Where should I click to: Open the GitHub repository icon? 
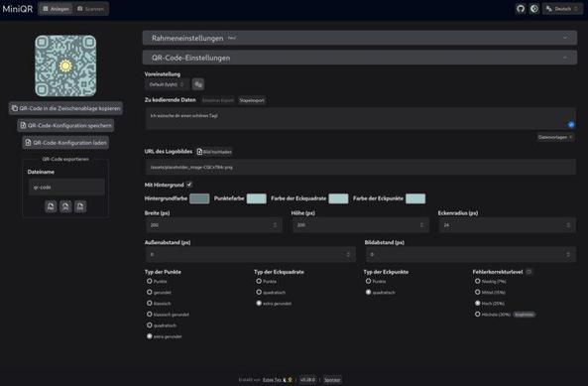click(x=521, y=9)
